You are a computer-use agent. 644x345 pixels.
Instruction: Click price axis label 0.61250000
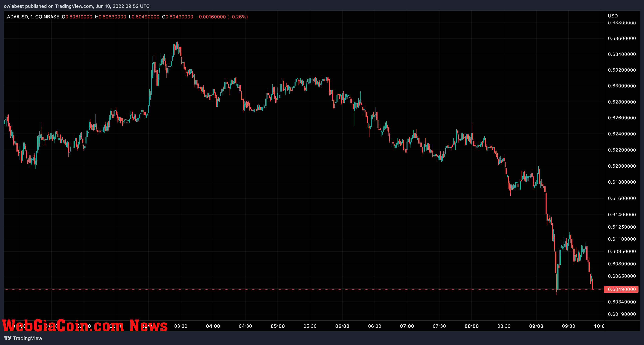[x=622, y=227]
